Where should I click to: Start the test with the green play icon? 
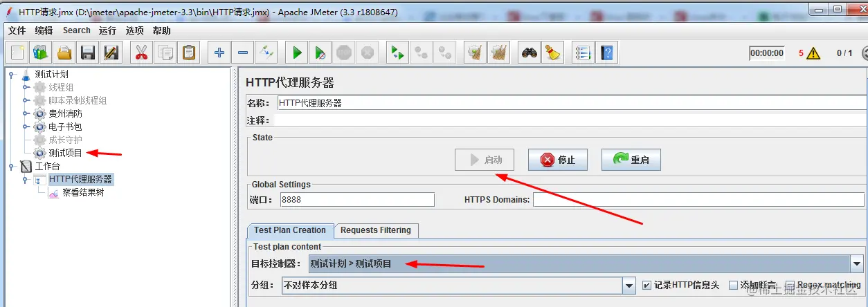297,53
